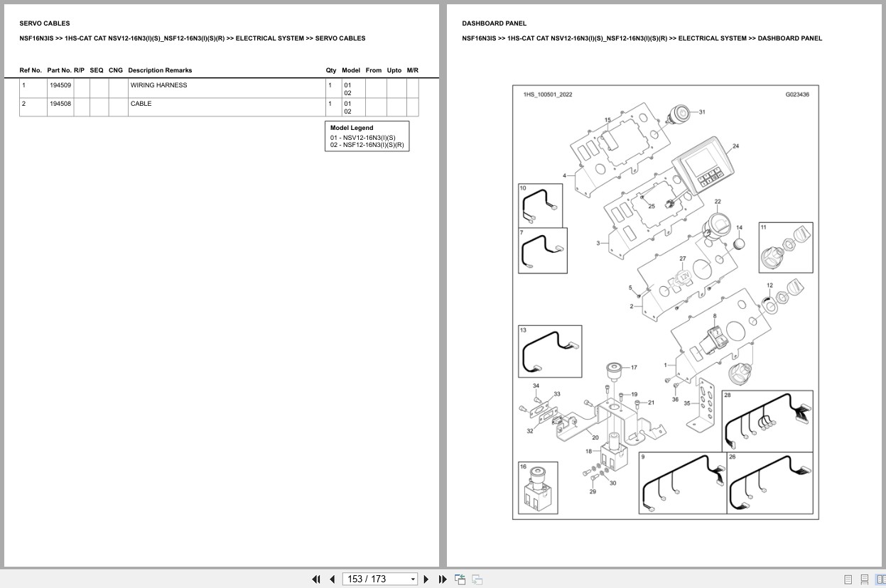Go to the next page
The width and height of the screenshot is (886, 588).
click(426, 579)
